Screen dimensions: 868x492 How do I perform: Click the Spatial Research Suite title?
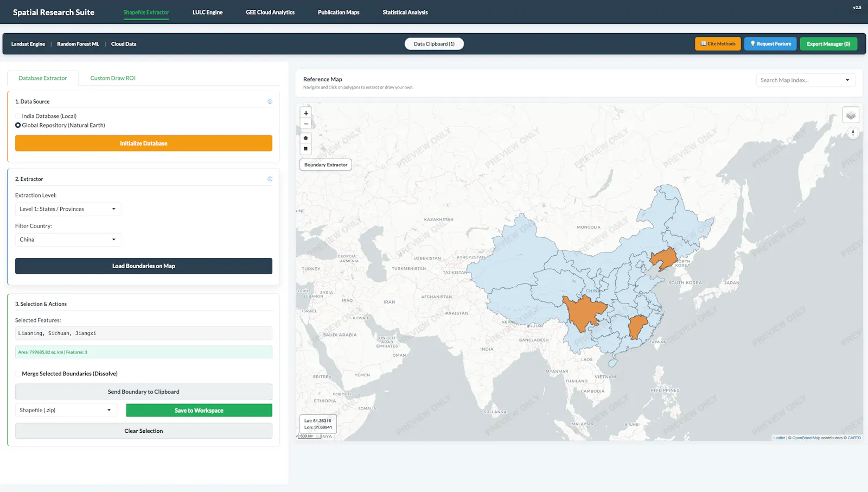[x=54, y=12]
